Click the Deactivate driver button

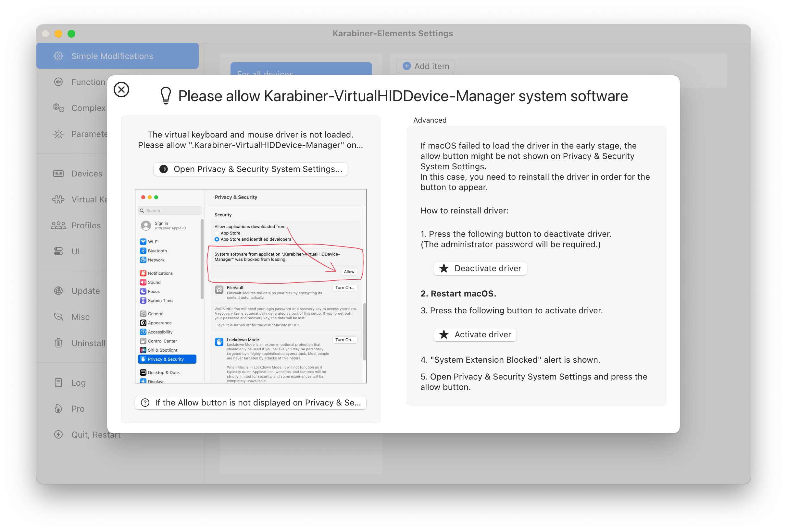(x=480, y=268)
